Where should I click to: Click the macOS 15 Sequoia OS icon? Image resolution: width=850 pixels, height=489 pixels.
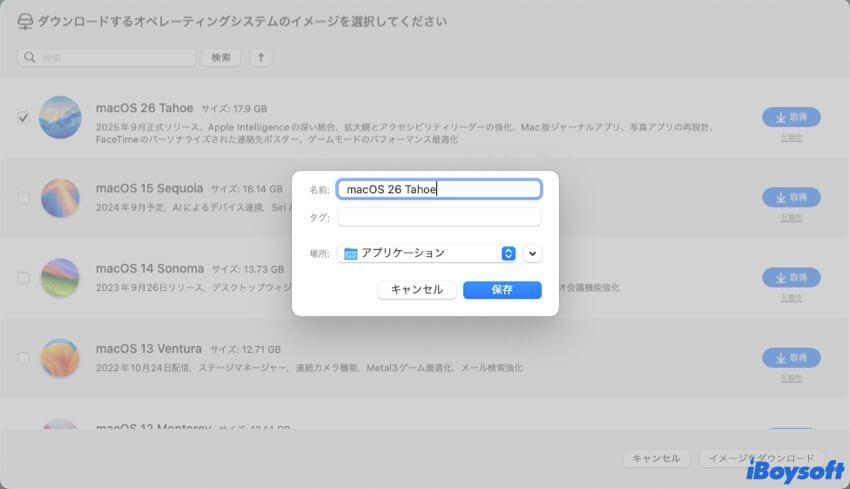pyautogui.click(x=60, y=198)
